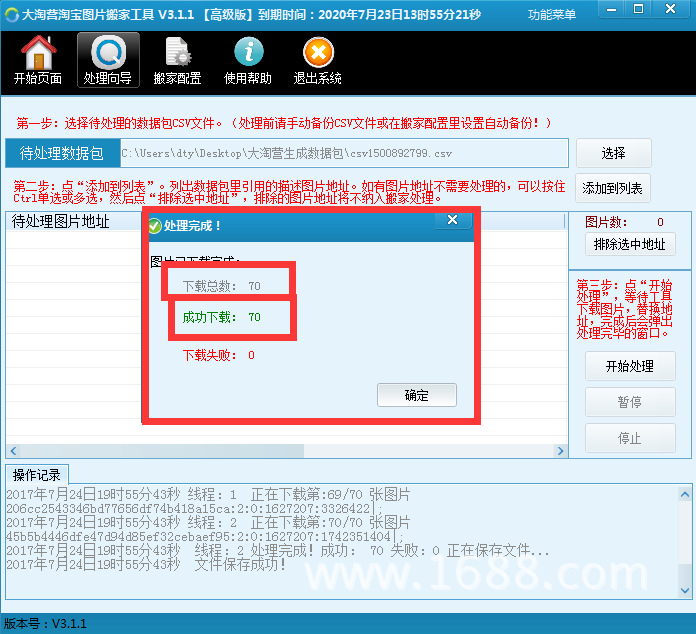The width and height of the screenshot is (696, 634).
Task: Close the 处理完成 dialog with its X
Action: tap(452, 220)
